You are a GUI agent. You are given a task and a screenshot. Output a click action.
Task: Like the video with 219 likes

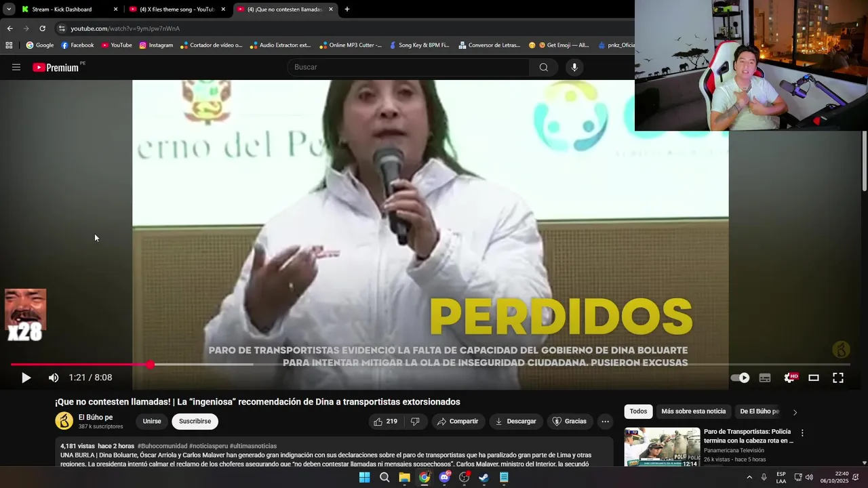pyautogui.click(x=385, y=422)
